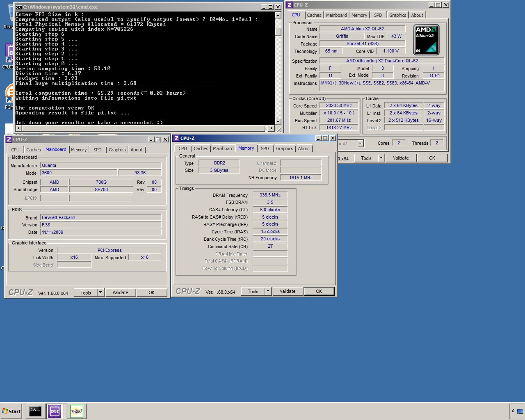Click OK in CPU tab window
Viewport: 525px width, 420px height.
[432, 158]
